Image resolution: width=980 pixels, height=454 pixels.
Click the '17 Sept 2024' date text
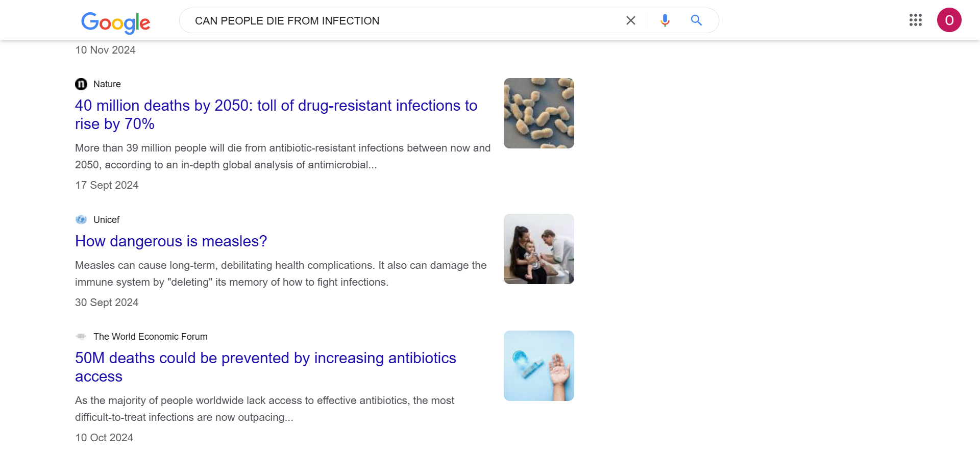click(107, 185)
